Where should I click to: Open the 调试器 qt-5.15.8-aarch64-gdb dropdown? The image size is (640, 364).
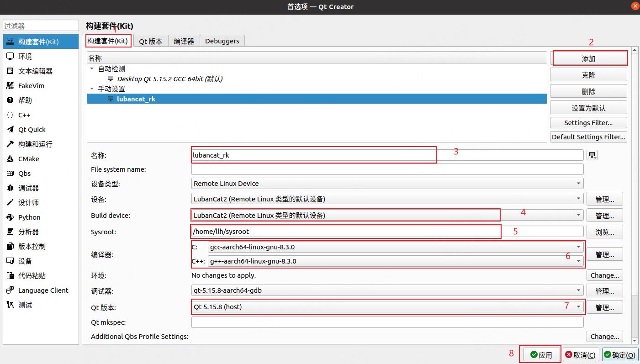387,290
